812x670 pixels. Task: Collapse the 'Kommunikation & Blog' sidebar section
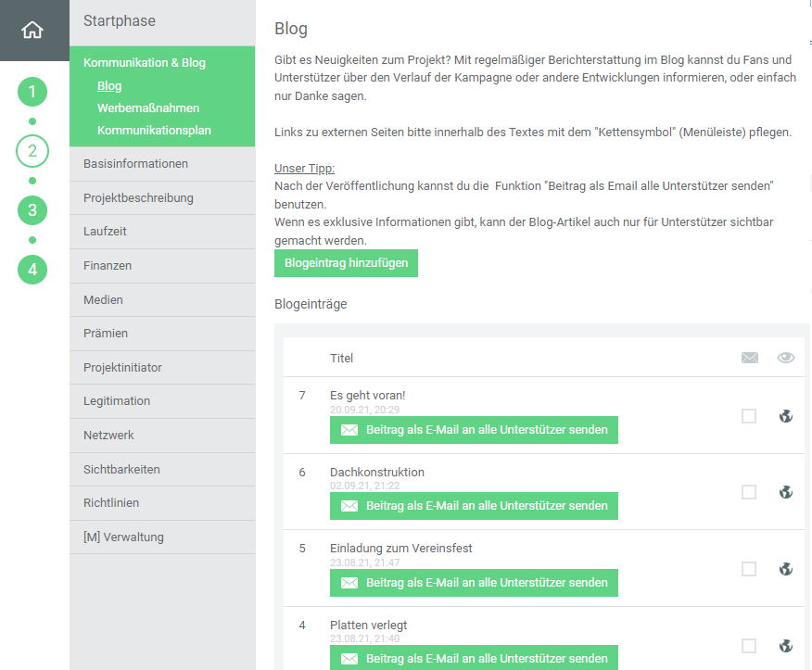(x=145, y=63)
